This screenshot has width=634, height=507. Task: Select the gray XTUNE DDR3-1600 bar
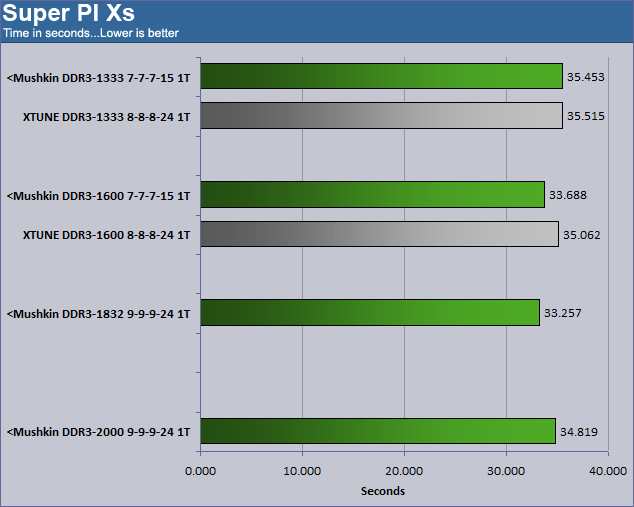380,234
